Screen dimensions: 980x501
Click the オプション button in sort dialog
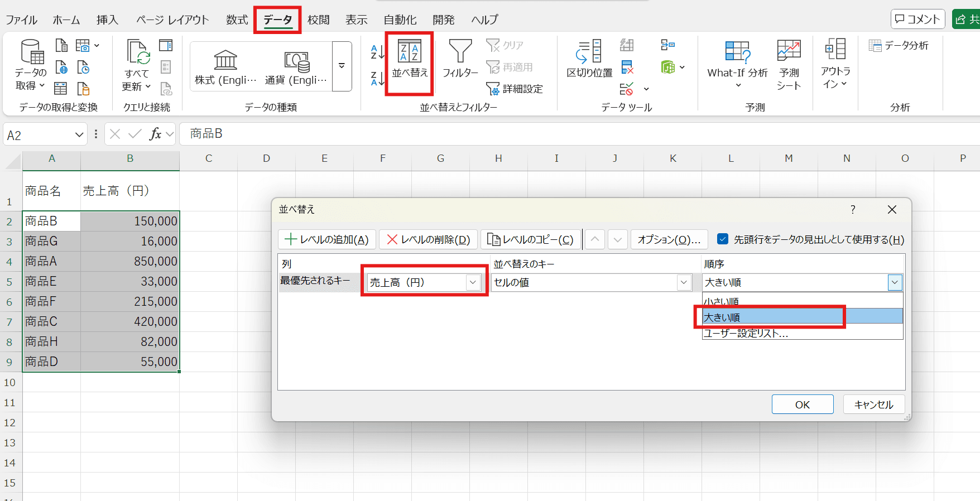tap(669, 239)
